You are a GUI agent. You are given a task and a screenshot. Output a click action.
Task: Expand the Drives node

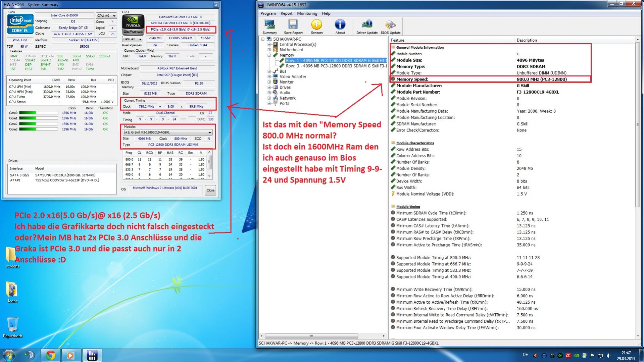coord(269,87)
